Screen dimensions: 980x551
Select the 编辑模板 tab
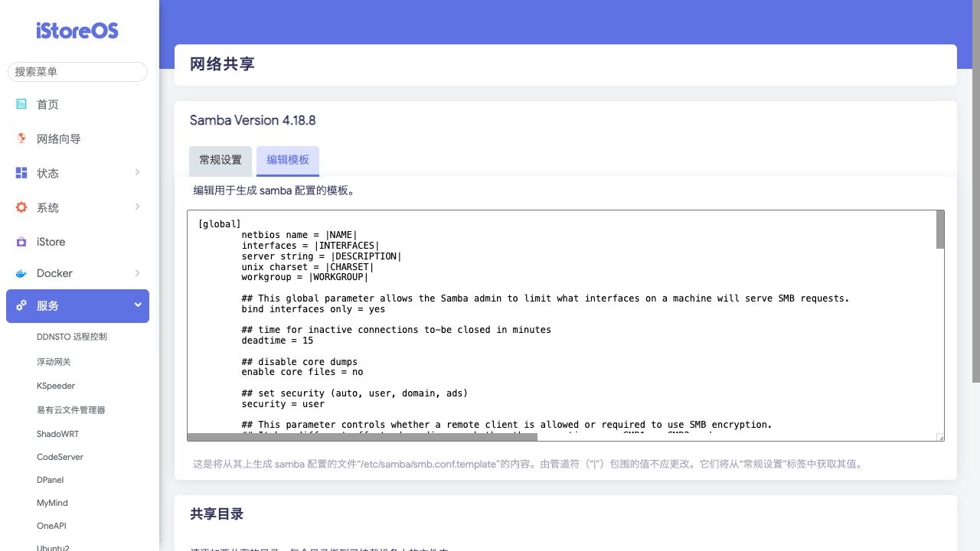(x=288, y=161)
